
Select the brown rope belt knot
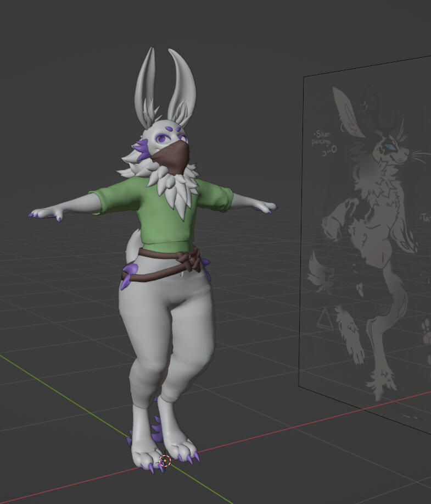click(192, 261)
